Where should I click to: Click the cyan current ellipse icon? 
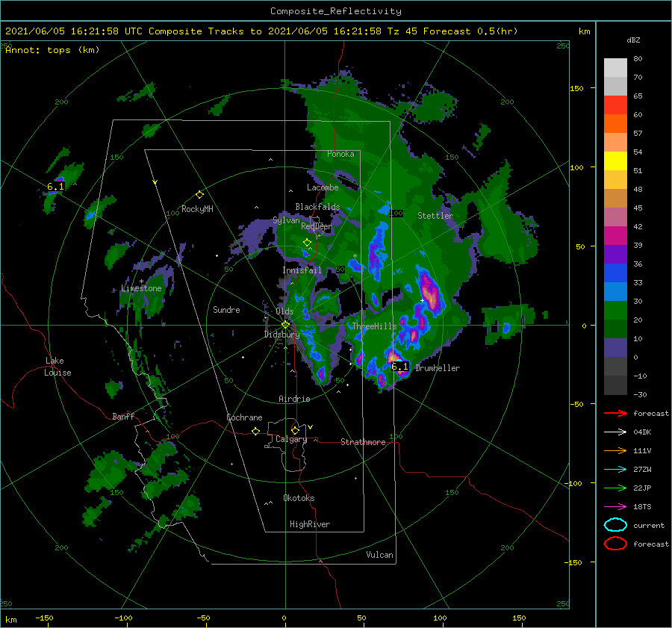pyautogui.click(x=615, y=525)
